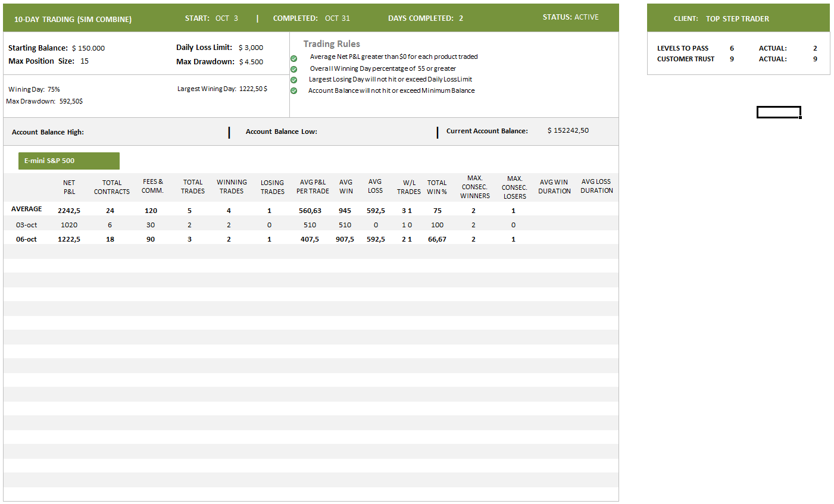
Task: Select the TOP STEP TRADER client name
Action: [738, 18]
